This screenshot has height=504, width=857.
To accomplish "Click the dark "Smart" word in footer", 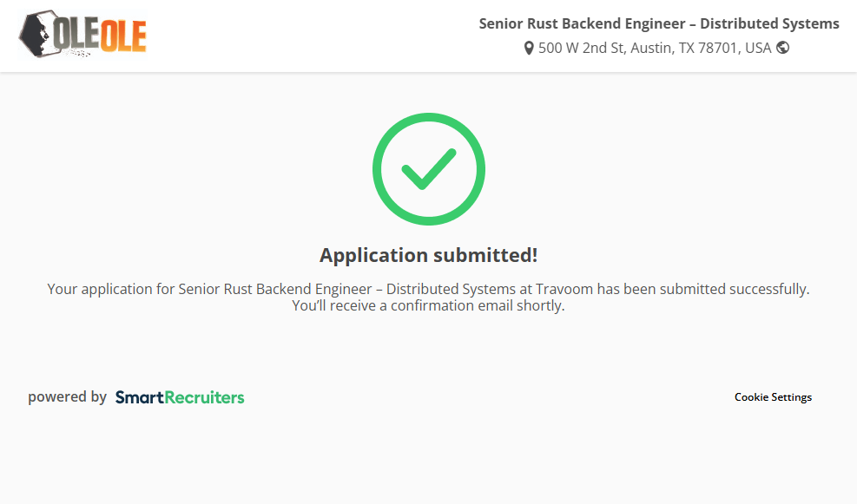I will pyautogui.click(x=140, y=397).
